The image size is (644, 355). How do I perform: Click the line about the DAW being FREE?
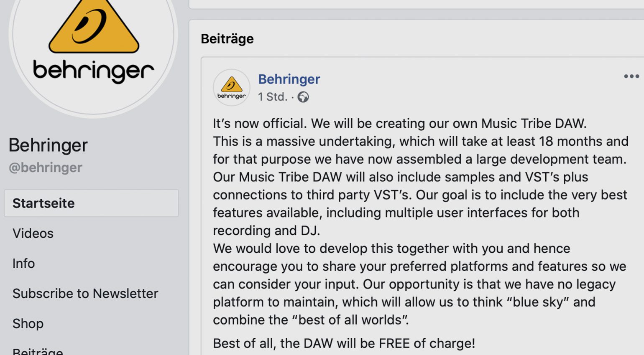(344, 343)
